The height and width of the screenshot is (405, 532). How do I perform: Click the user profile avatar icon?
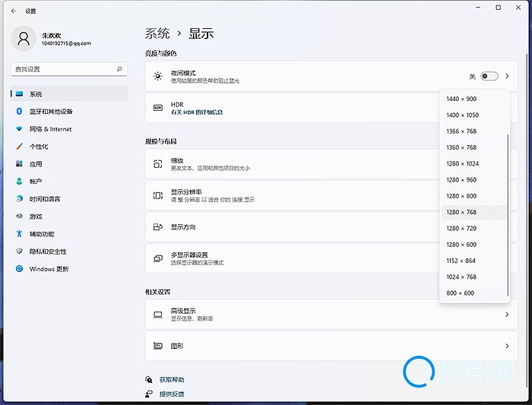tap(24, 39)
